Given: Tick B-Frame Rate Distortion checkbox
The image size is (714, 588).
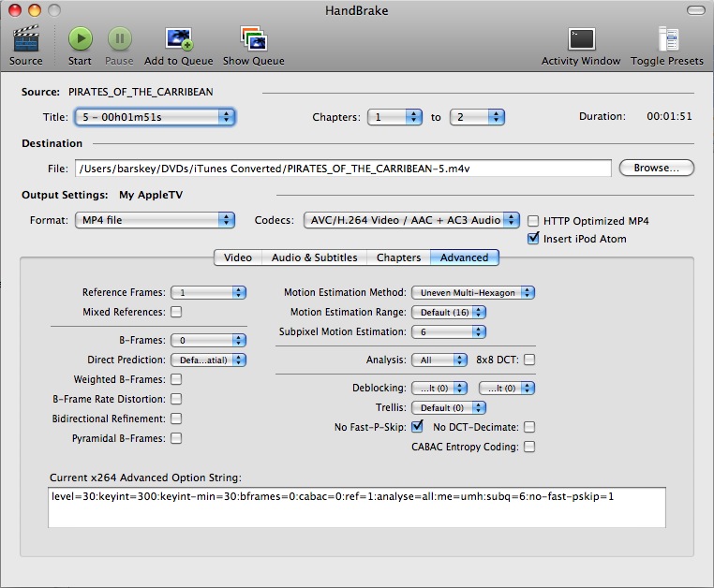Looking at the screenshot, I should 176,399.
